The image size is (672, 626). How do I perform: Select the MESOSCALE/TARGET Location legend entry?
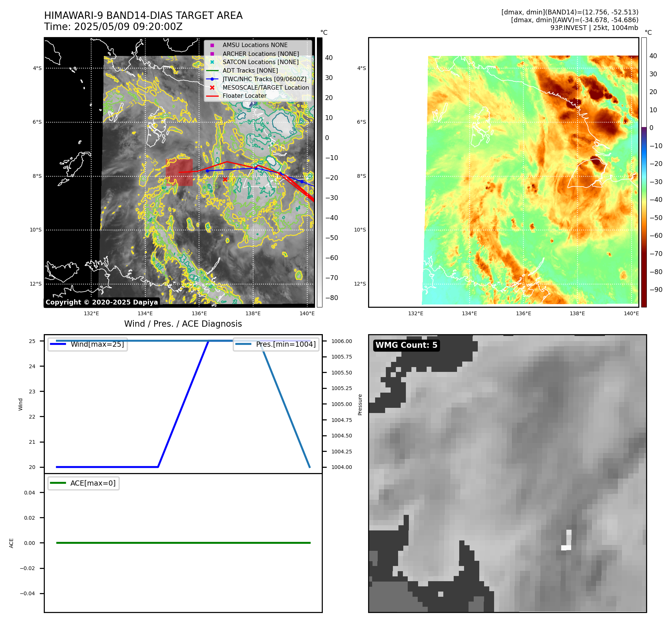258,87
